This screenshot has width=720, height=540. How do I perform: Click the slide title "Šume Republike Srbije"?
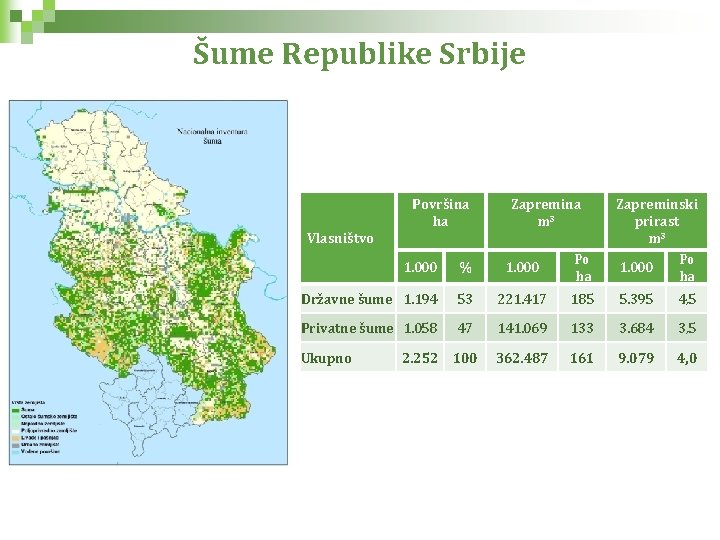(359, 54)
